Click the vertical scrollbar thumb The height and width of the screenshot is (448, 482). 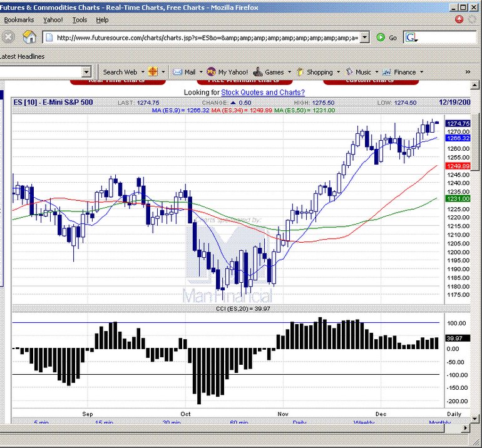[x=475, y=141]
